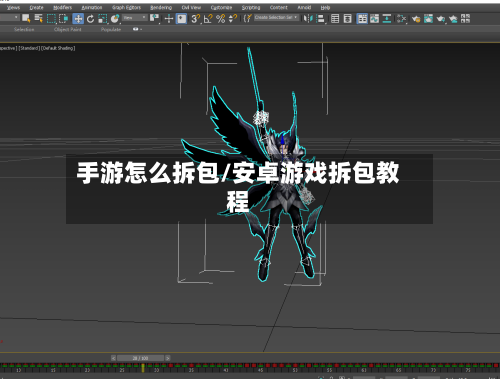Viewport: 500px width, 379px height.
Task: Open the Customize menu
Action: (x=221, y=7)
